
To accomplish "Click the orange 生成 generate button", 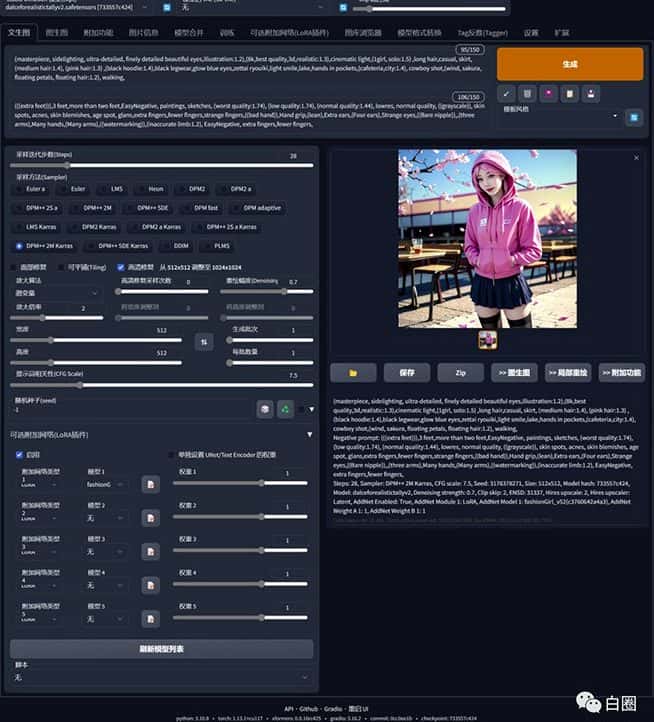I will (569, 63).
